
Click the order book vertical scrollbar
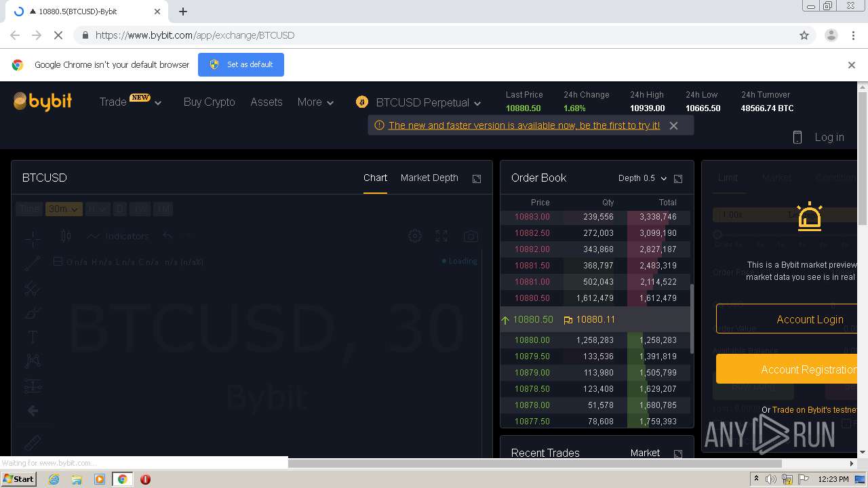pyautogui.click(x=692, y=319)
